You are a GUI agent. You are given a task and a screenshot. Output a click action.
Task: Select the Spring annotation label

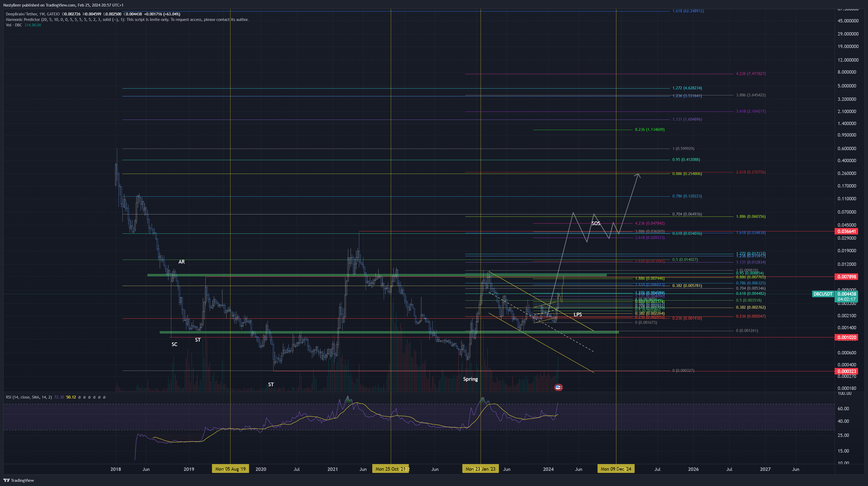click(470, 379)
